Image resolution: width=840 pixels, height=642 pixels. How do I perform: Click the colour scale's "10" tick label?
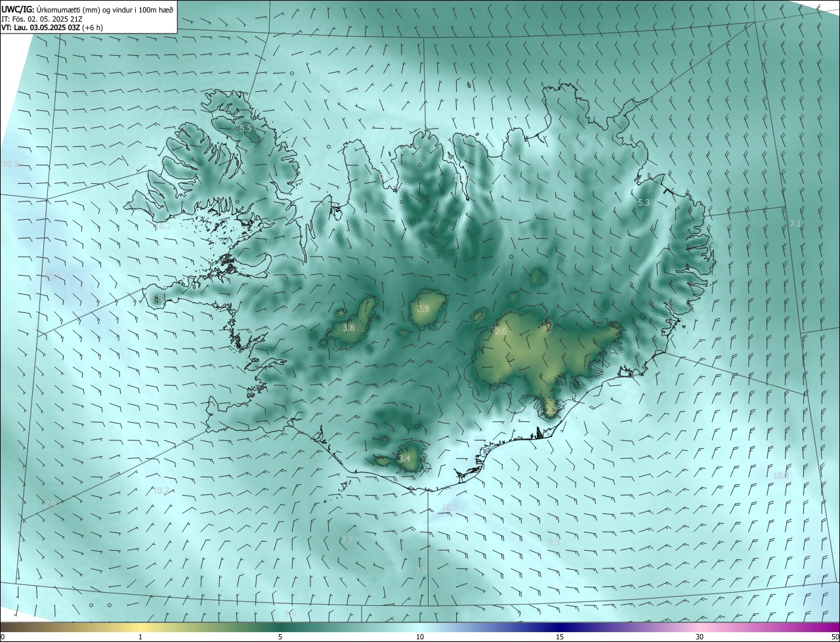point(420,637)
